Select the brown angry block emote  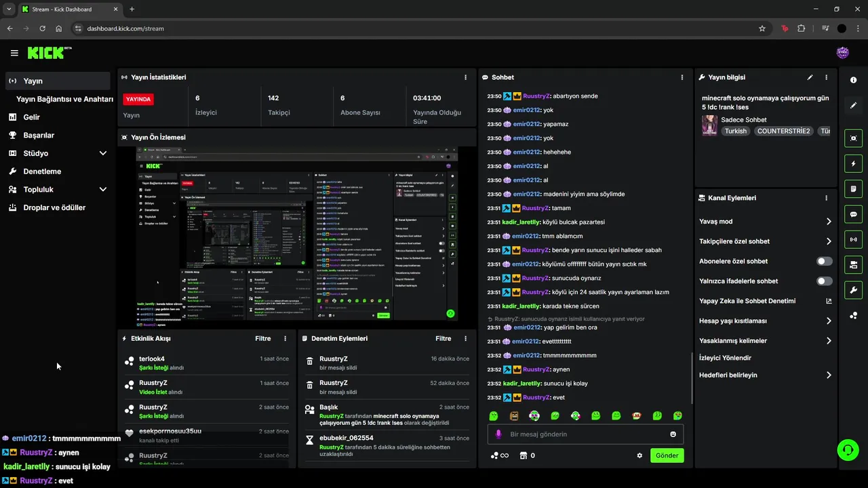(514, 415)
